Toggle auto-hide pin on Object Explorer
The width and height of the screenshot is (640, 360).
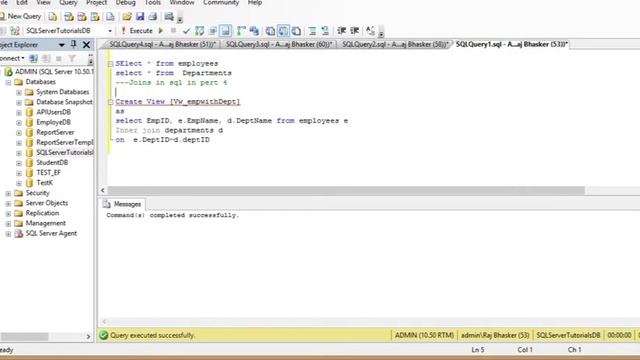pos(73,44)
